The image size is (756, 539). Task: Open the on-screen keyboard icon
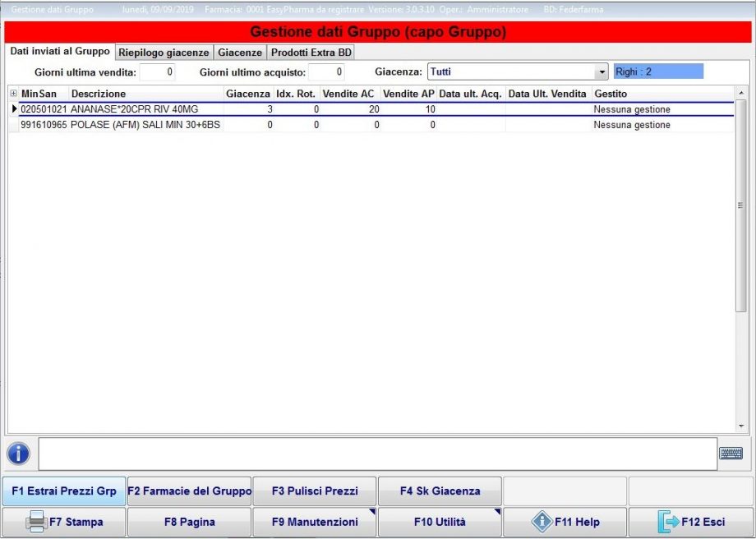point(731,454)
